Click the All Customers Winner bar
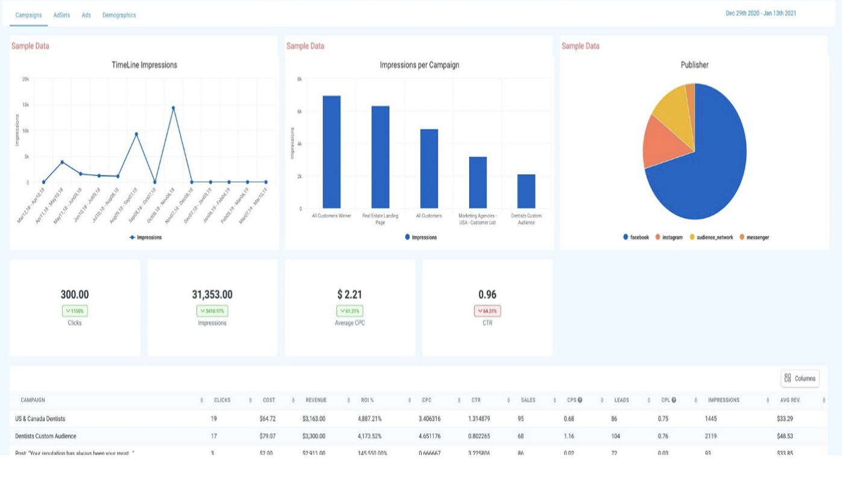Viewport: 842px width, 504px height. [x=332, y=152]
